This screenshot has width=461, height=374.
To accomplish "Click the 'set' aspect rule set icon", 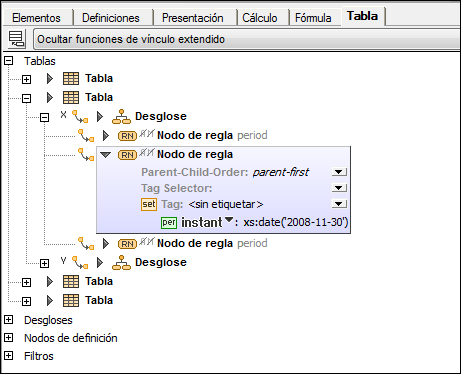I will click(149, 204).
